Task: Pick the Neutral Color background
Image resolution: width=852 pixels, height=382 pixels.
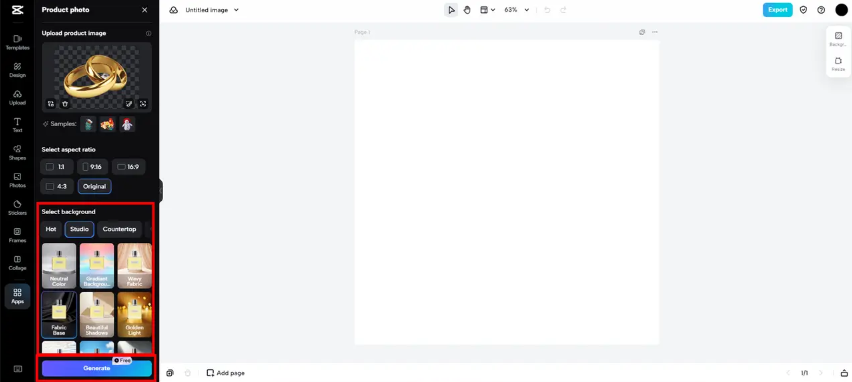Action: (x=59, y=265)
